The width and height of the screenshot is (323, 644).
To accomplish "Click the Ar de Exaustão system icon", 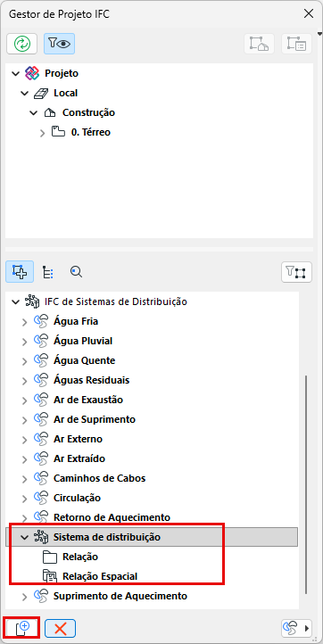I will coord(42,400).
